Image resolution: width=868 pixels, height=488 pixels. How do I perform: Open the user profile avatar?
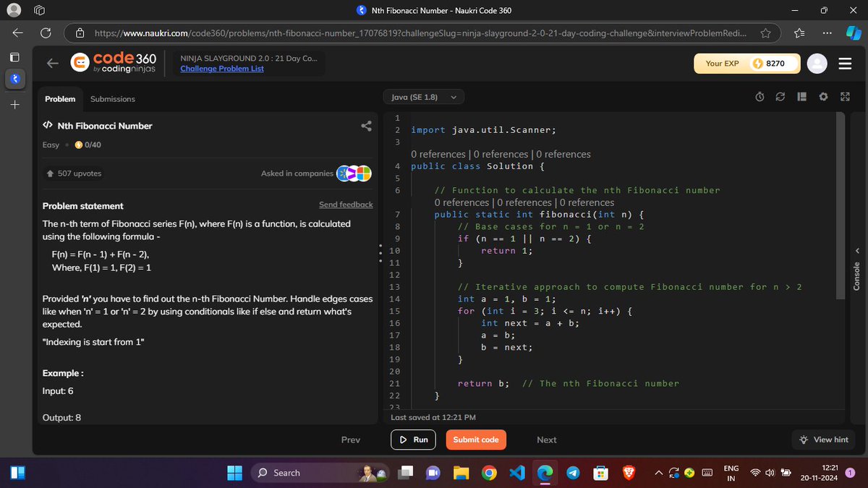[x=817, y=64]
